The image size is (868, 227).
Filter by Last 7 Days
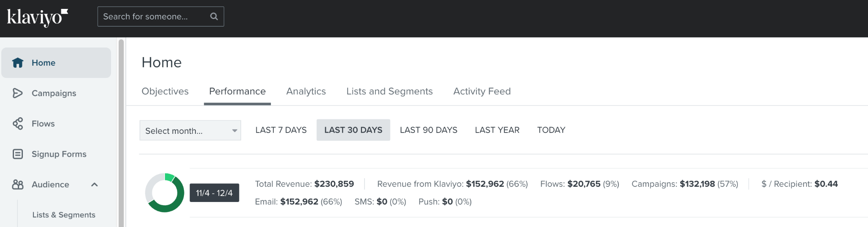tap(281, 130)
